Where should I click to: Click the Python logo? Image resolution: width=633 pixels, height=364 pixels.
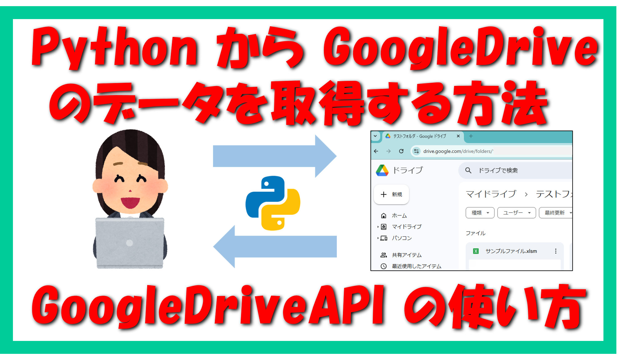click(273, 203)
